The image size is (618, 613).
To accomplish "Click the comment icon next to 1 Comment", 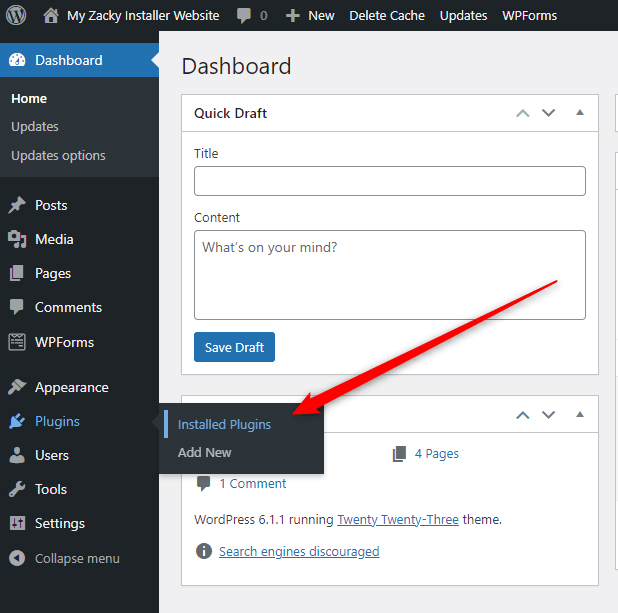I will point(203,483).
